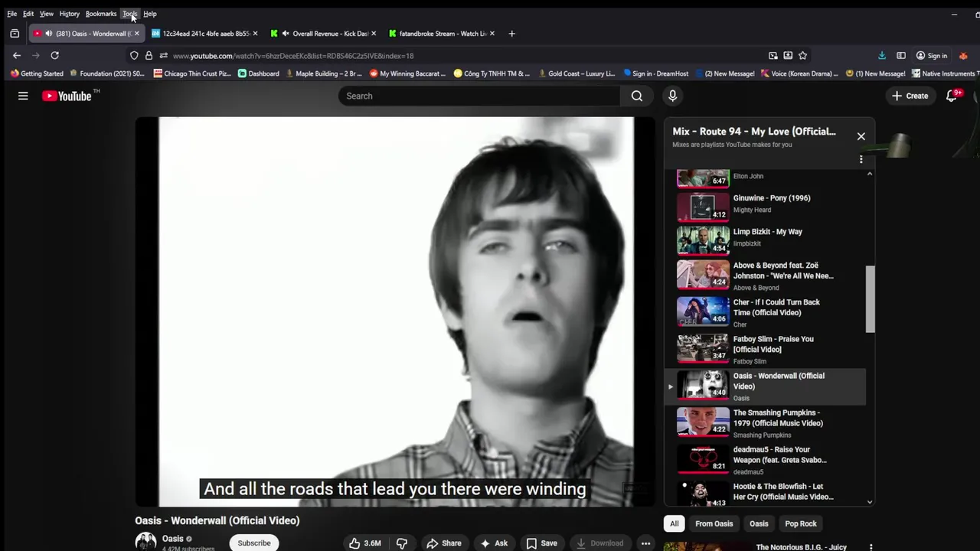Save the video to a playlist
The image size is (980, 551).
click(541, 543)
